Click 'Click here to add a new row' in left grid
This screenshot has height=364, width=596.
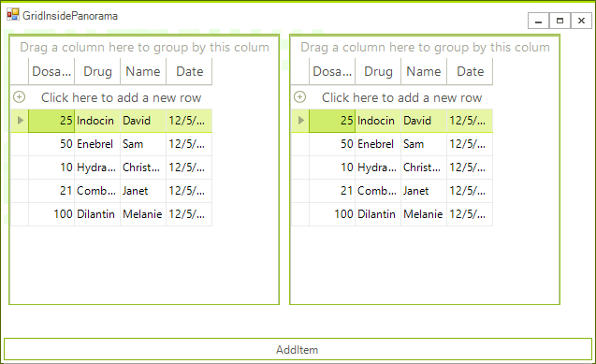coord(121,97)
